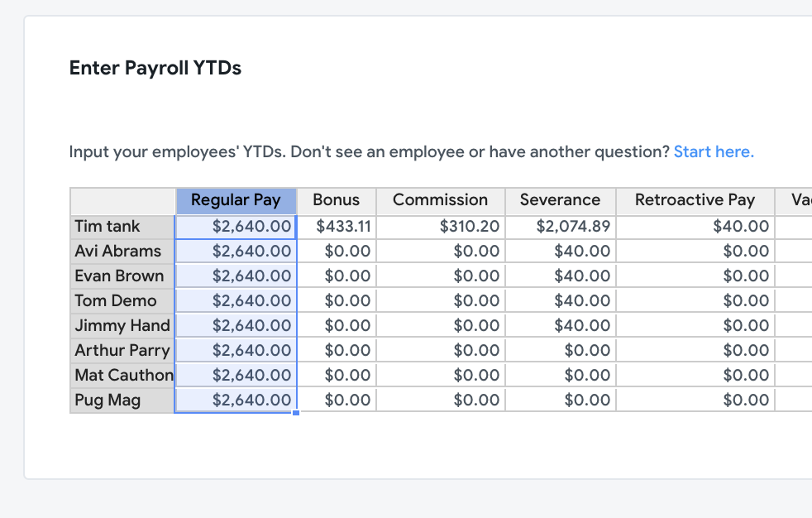Screen dimensions: 812x518
Task: Select Evan Brown's Severance cell
Action: 561,276
